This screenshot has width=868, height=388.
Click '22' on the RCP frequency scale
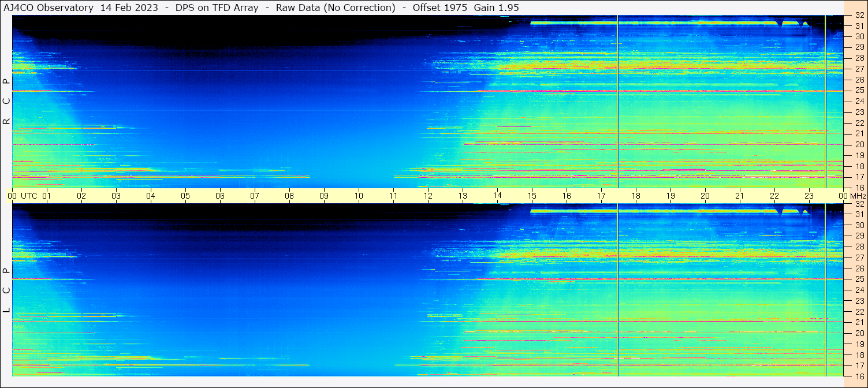[x=859, y=123]
